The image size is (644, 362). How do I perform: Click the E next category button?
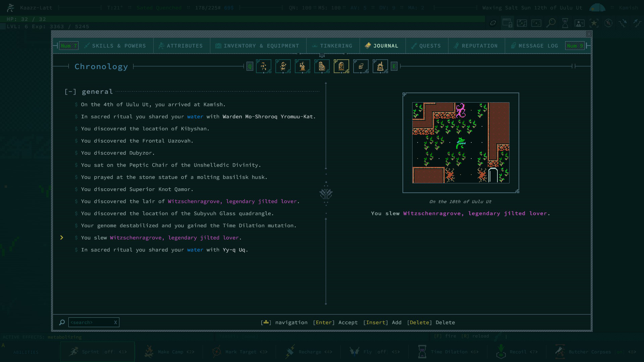[x=394, y=66]
